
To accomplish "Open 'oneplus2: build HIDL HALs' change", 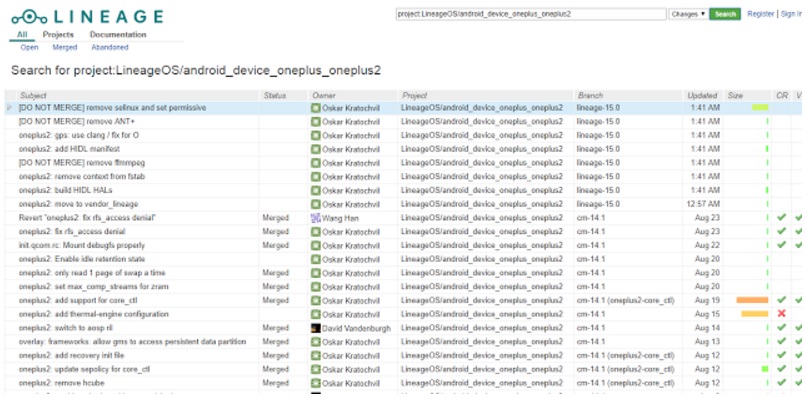I will click(66, 190).
